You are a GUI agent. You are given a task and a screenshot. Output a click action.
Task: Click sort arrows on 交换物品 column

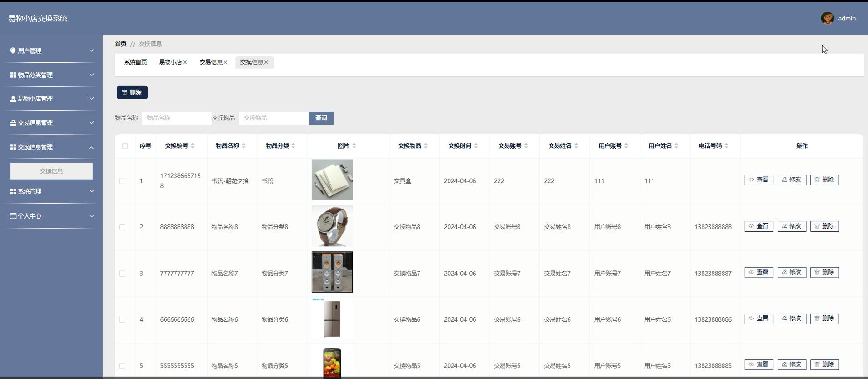pyautogui.click(x=426, y=146)
